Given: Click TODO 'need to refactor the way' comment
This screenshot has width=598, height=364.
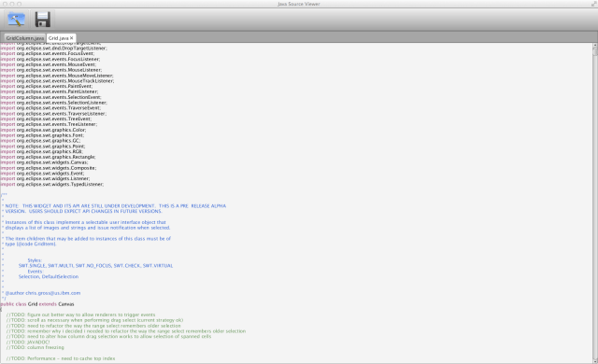Looking at the screenshot, I should pos(93,326).
